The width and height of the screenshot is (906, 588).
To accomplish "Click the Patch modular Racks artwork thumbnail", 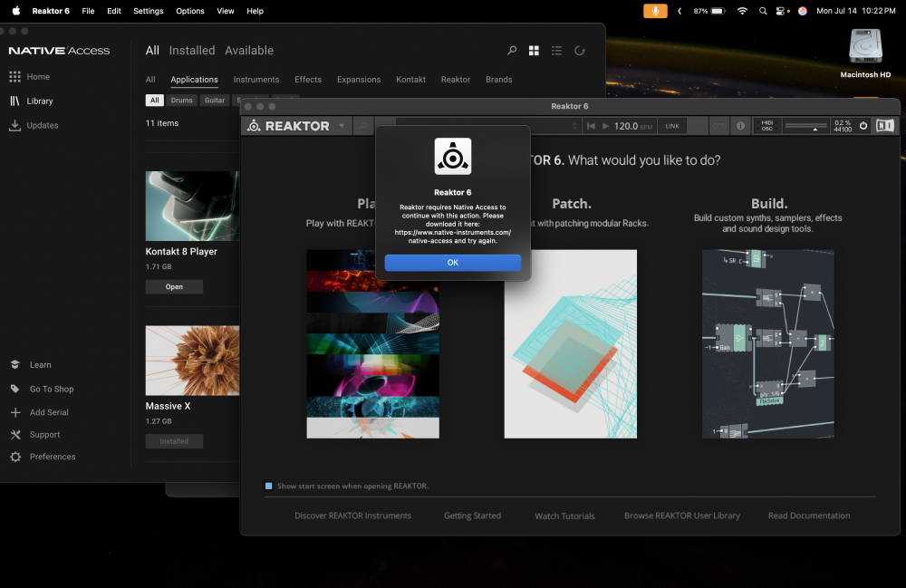I will [x=570, y=343].
